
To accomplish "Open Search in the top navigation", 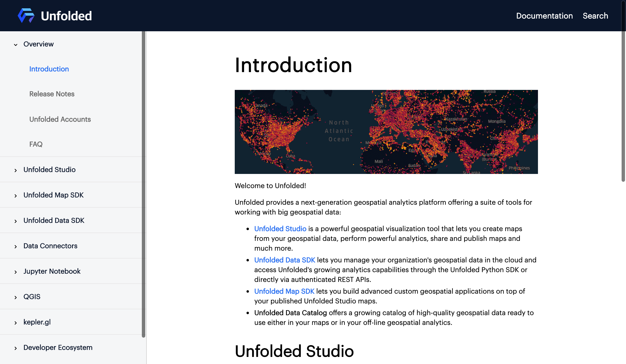I will [595, 16].
